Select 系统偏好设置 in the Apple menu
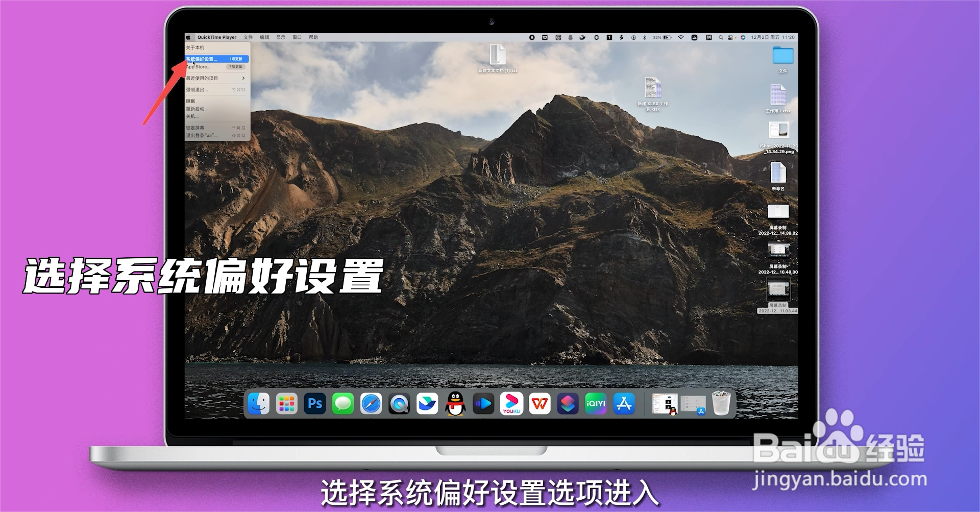 pyautogui.click(x=204, y=58)
